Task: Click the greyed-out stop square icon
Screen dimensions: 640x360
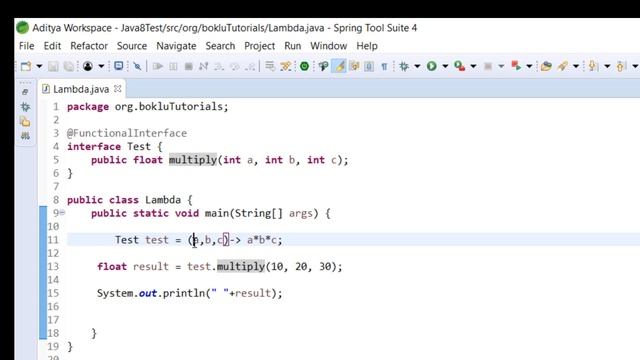Action: (487, 66)
